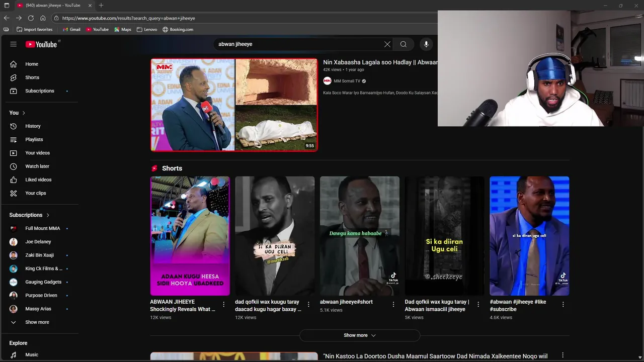This screenshot has height=362, width=644.
Task: Play the Dawgu kama habaabe short thumbnail
Action: 360,236
